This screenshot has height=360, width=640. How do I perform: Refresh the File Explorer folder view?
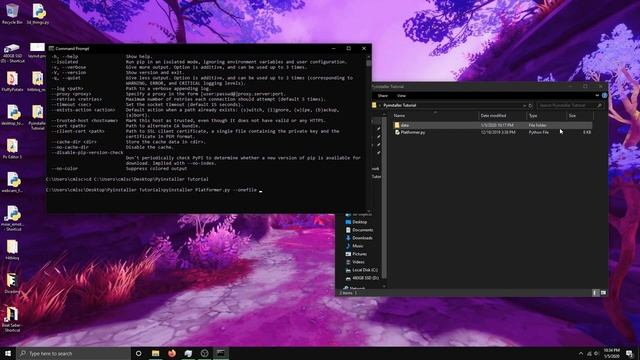click(x=531, y=105)
